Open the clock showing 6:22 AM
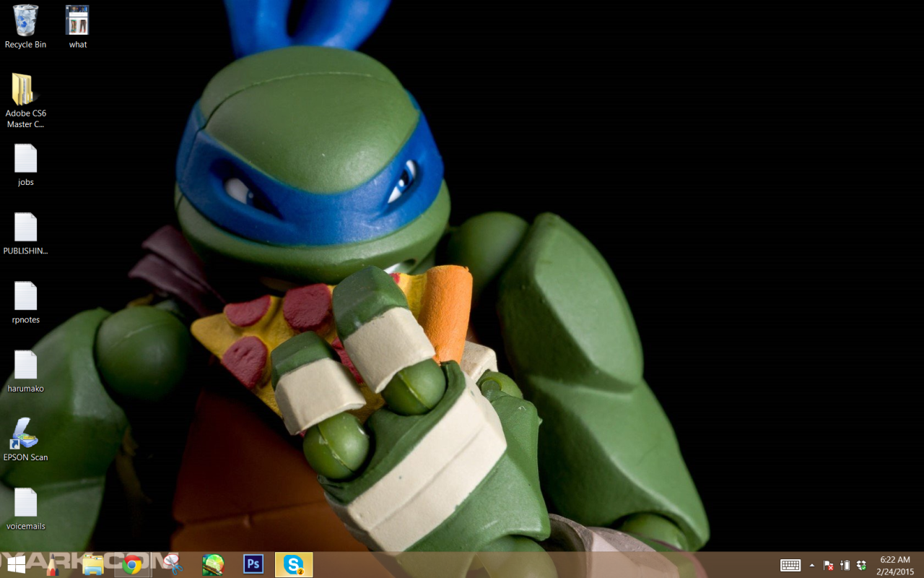 (895, 566)
